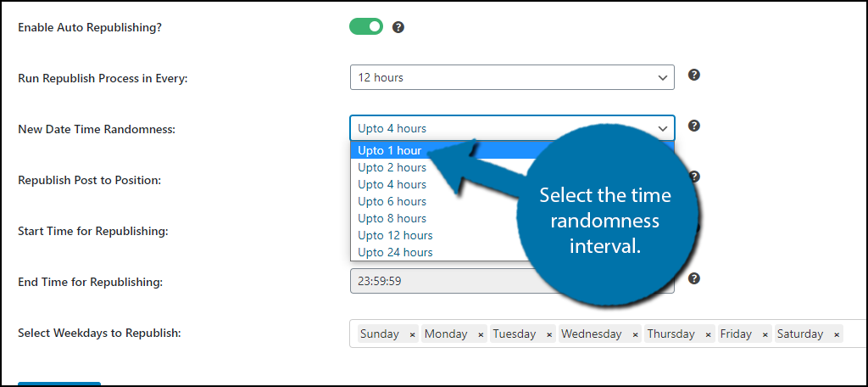Image resolution: width=868 pixels, height=387 pixels.
Task: Click help icon beside Enable Auto Republishing
Action: 398,27
